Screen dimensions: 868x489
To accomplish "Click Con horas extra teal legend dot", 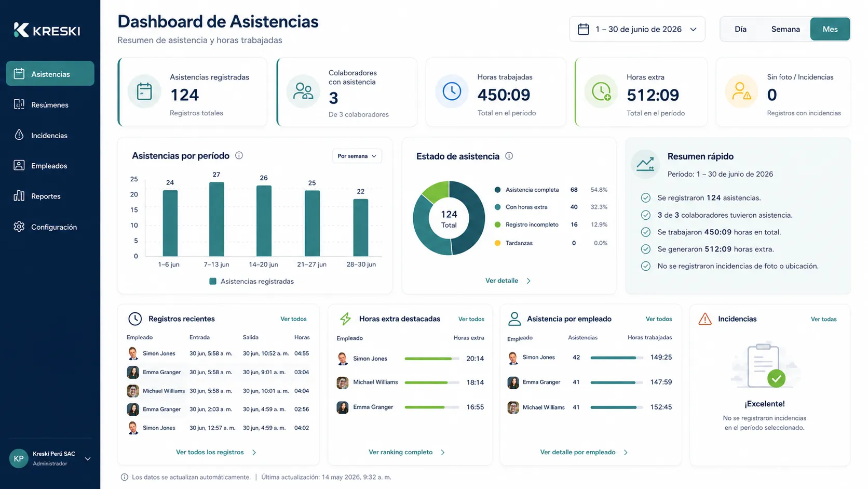I will pyautogui.click(x=497, y=207).
